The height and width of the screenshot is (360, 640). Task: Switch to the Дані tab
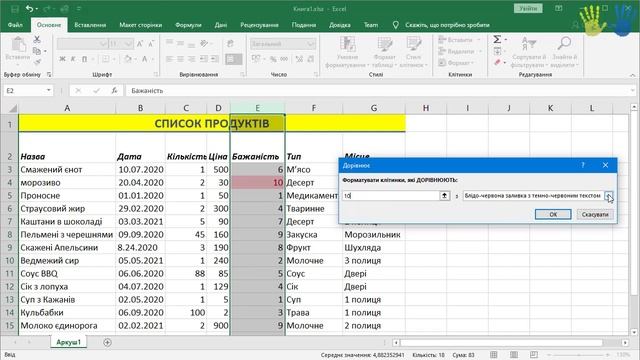pyautogui.click(x=221, y=25)
